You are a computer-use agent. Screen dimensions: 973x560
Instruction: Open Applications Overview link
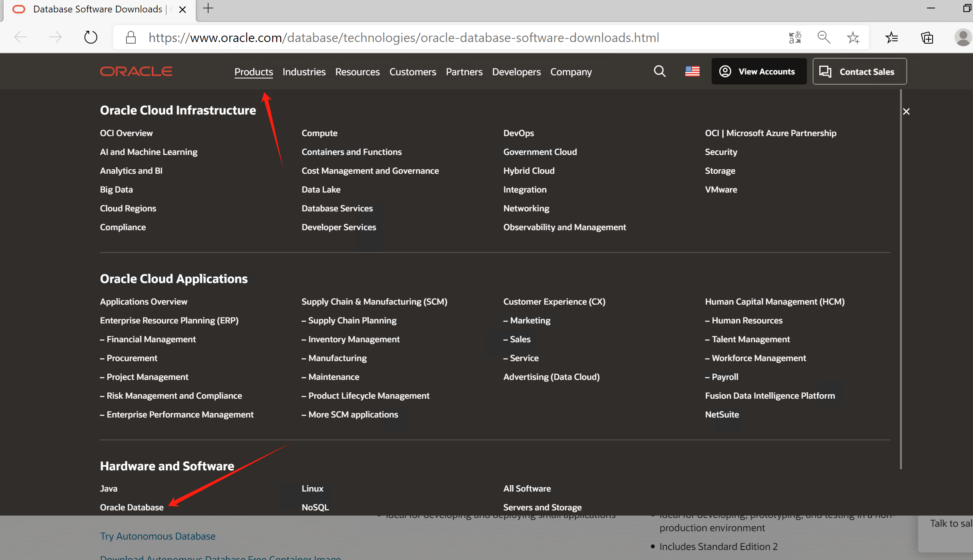point(143,301)
